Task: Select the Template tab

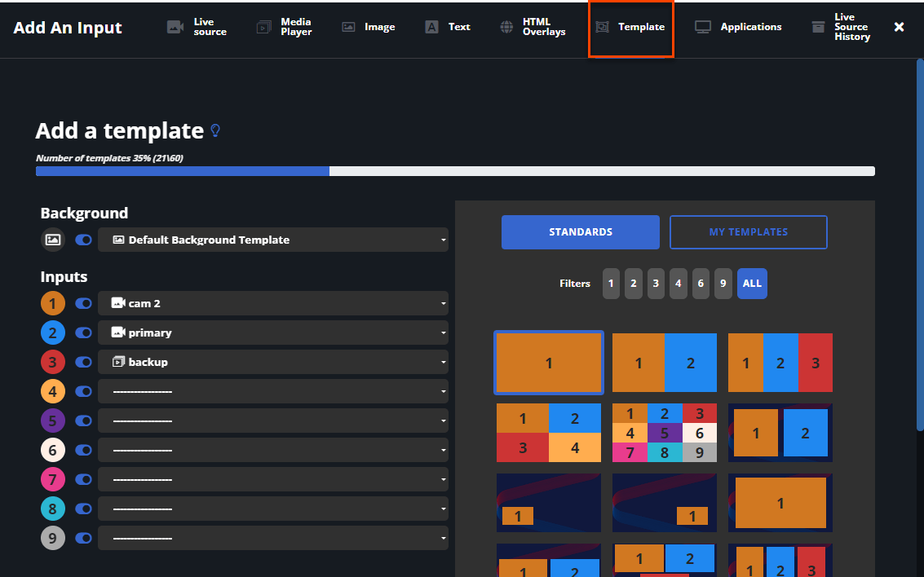Action: point(630,27)
